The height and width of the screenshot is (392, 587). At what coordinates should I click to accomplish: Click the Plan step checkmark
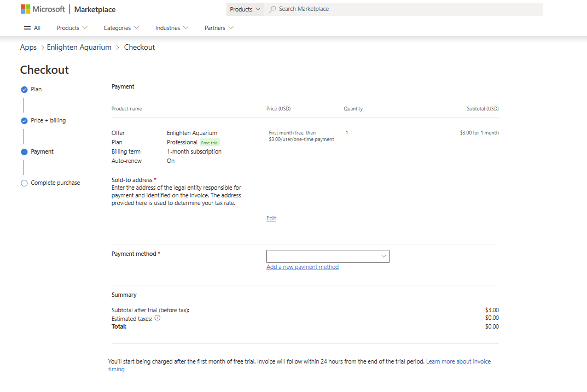[x=24, y=89]
